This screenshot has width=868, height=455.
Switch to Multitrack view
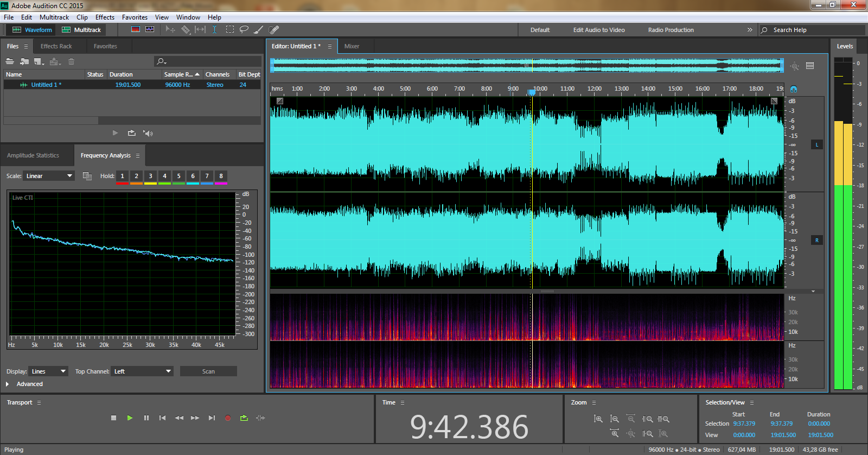tap(81, 30)
